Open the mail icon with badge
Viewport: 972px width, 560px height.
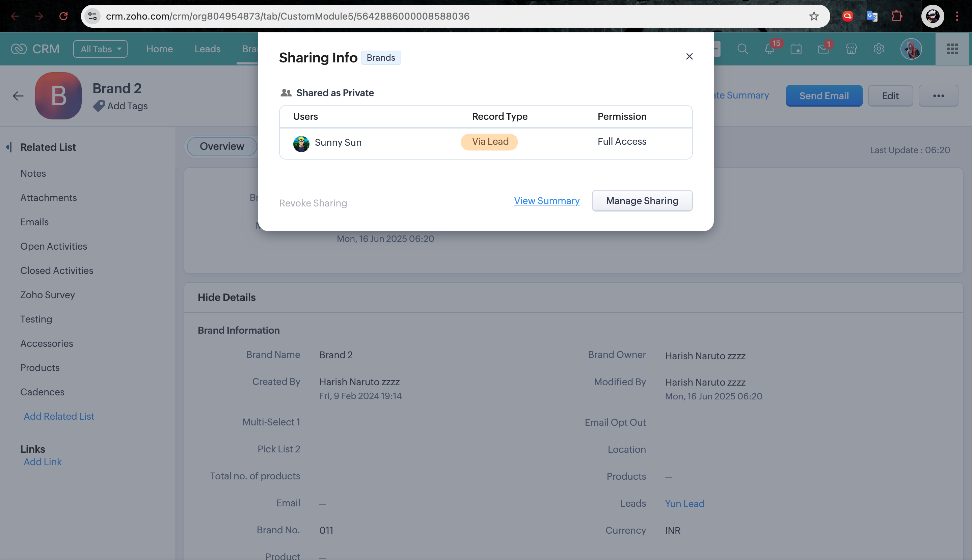click(823, 49)
